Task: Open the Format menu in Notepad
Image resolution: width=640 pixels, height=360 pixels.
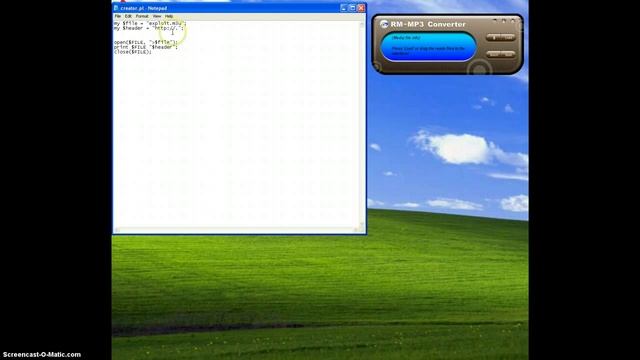Action: point(142,16)
